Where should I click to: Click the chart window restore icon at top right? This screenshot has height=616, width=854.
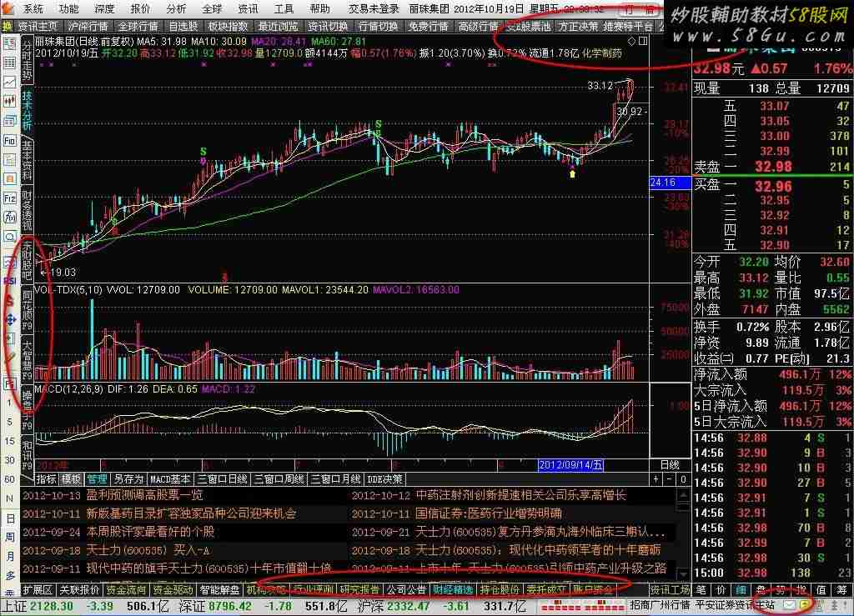coord(643,41)
